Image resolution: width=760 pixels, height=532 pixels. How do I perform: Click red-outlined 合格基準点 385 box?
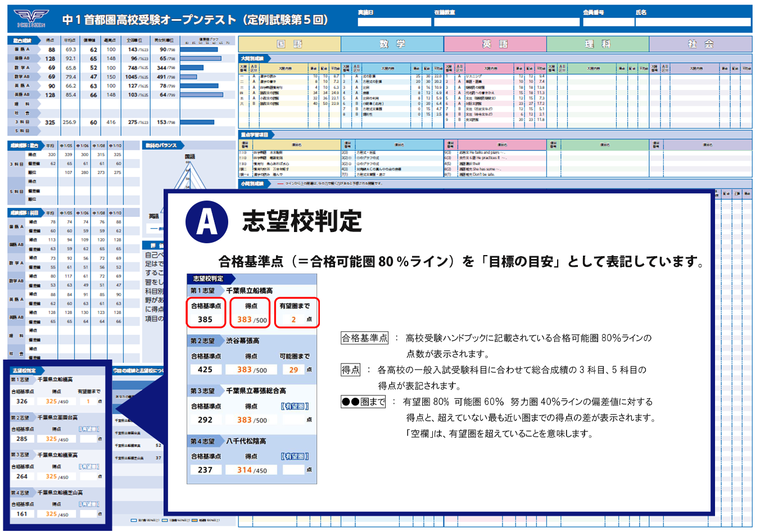coord(206,313)
